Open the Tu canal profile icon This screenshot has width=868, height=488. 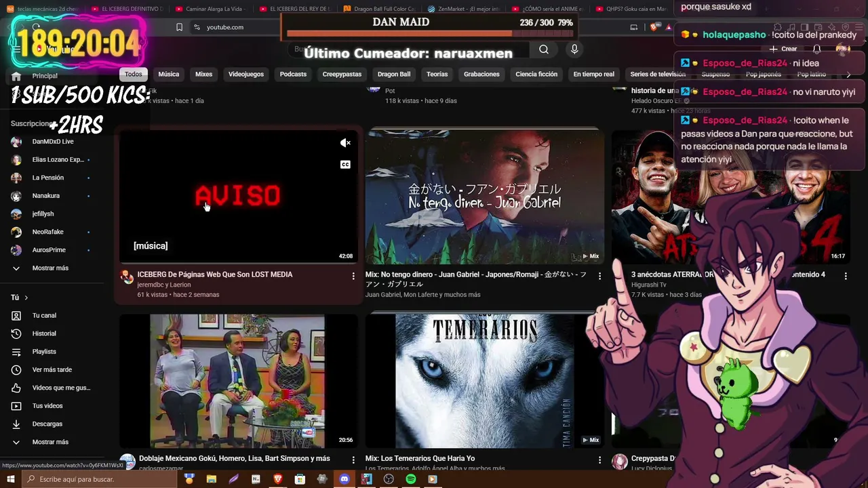16,315
